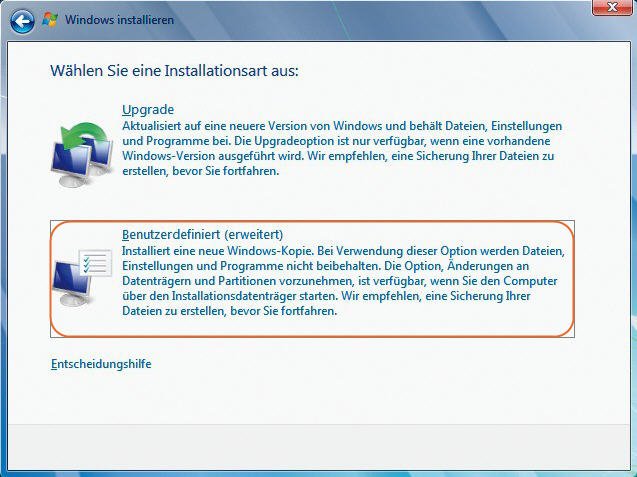Go back with the blue arrow button
The image size is (637, 477).
pos(22,21)
